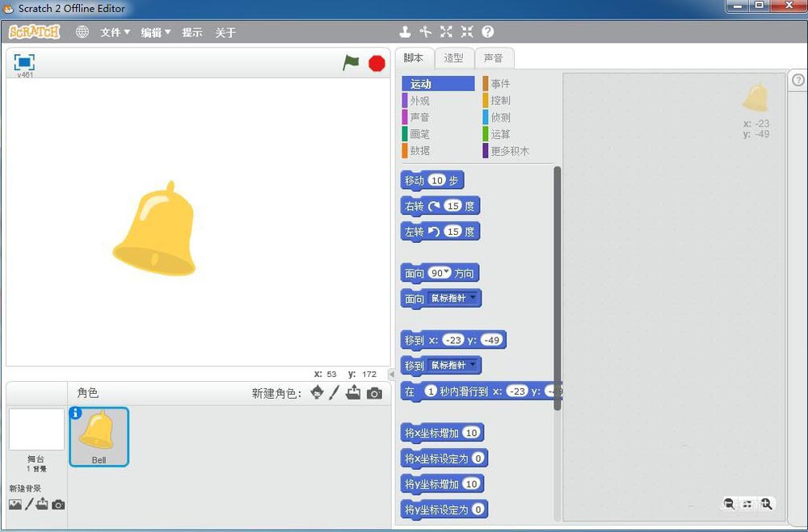Viewport: 808px width, 532px height.
Task: Select the 舞台 stage thumbnail
Action: click(36, 430)
